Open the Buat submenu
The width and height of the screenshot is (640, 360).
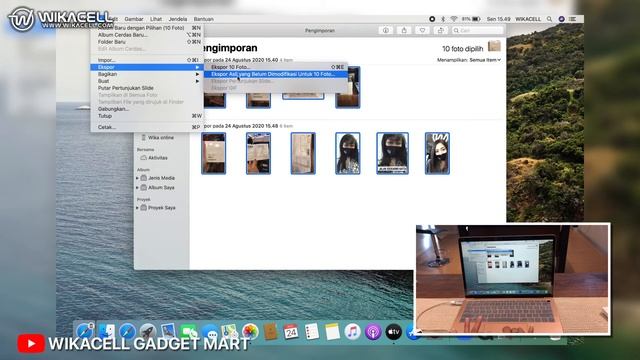[x=147, y=81]
